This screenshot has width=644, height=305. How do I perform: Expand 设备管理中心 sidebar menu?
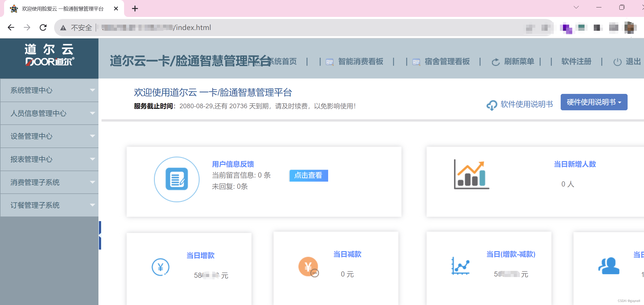click(49, 136)
